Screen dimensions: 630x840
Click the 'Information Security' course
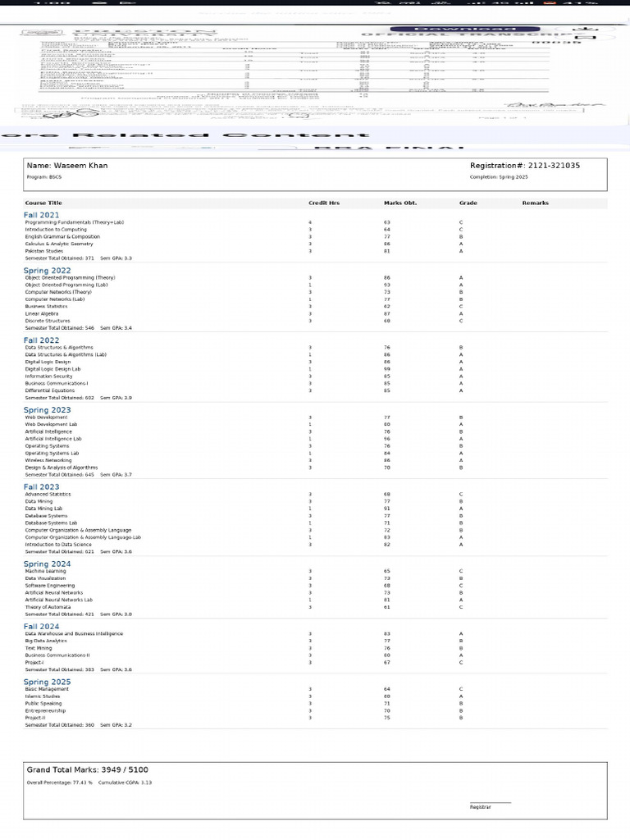(48, 377)
